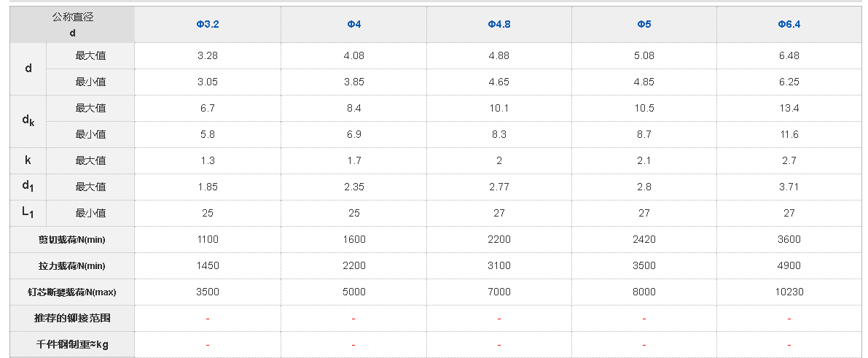Viewport: 868px width, 358px height.
Task: Open the Φ6.4 column link
Action: 789,24
